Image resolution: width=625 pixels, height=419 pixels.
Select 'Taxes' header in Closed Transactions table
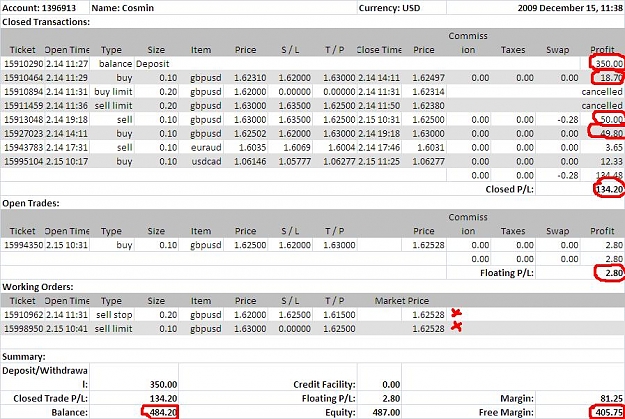513,50
